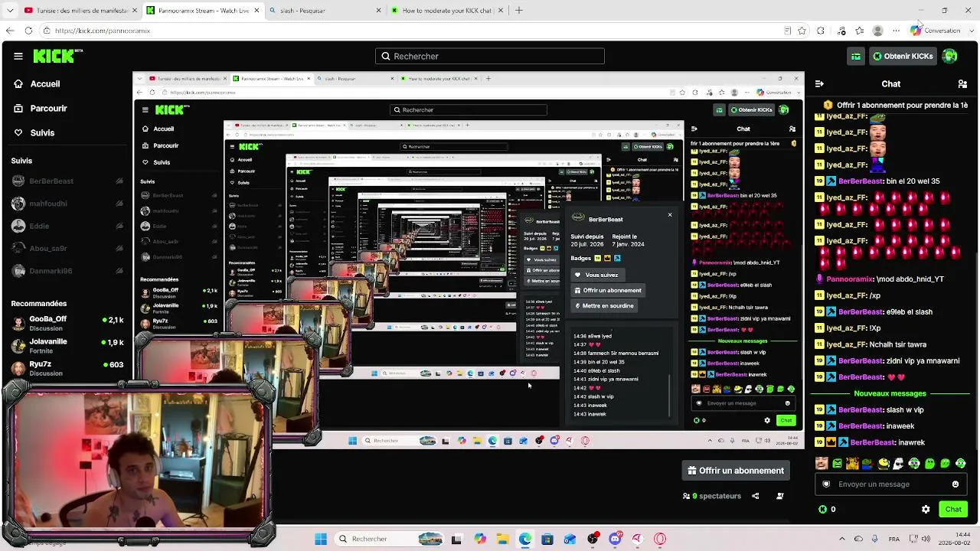
Task: Switch to the slash - Pesquisar tab
Action: point(325,11)
